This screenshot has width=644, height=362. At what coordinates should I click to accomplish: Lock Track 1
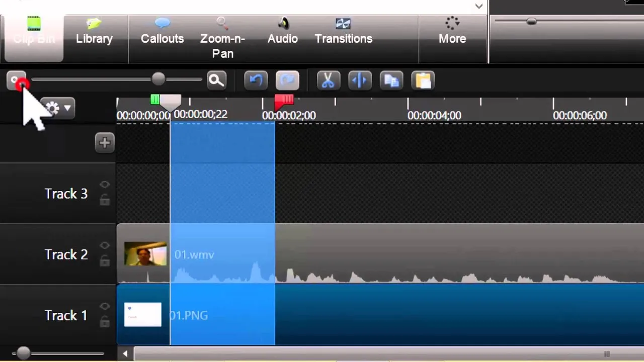(x=105, y=321)
